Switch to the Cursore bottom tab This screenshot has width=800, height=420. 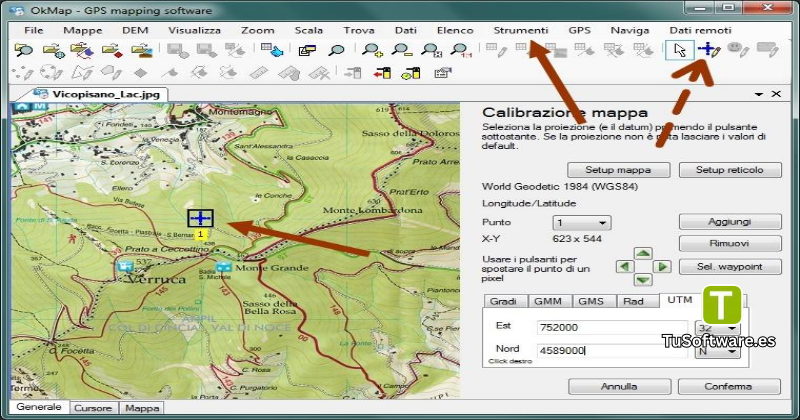coord(93,408)
